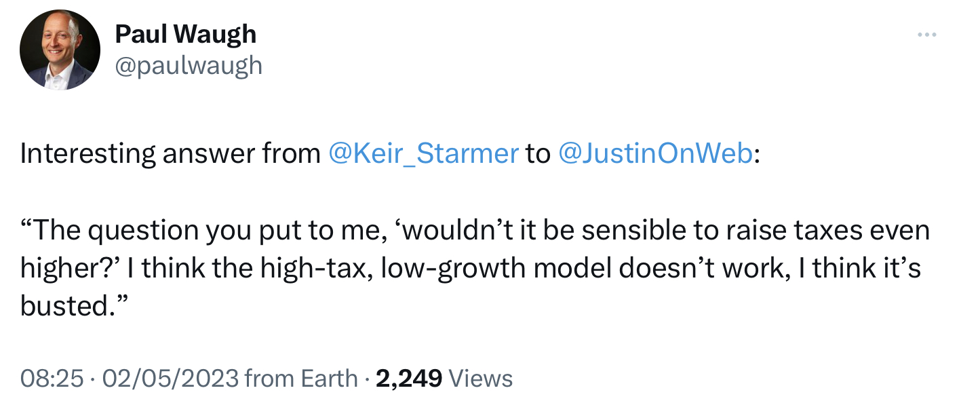Click the @paulwaugh username handle
Viewport: 980px width, 403px height.
188,65
